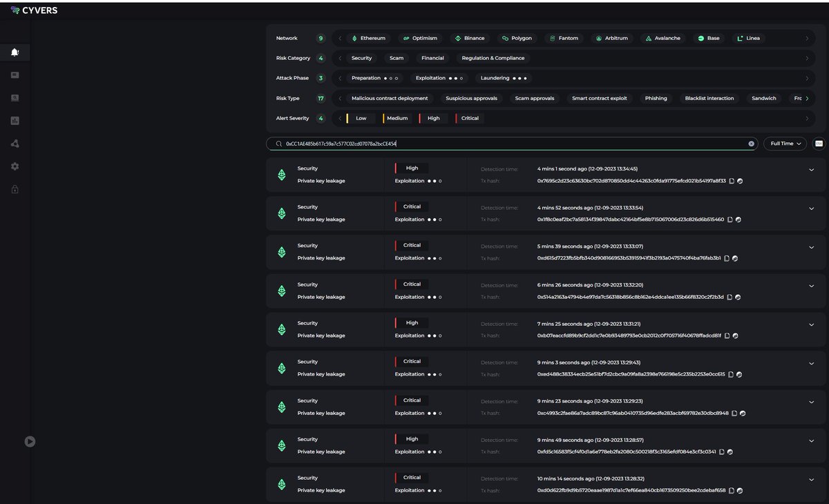
Task: Copy tx hash 0x7695c2d23c icon
Action: click(x=732, y=181)
